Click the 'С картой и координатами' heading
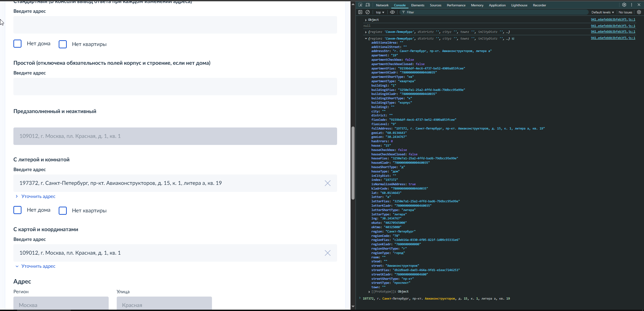The height and width of the screenshot is (311, 644). point(46,229)
